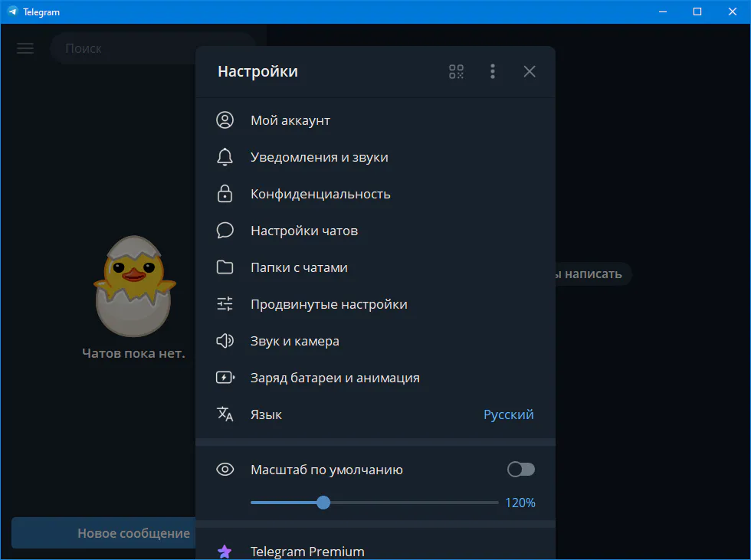Click the Русский language link
This screenshot has height=560, width=751.
point(508,414)
